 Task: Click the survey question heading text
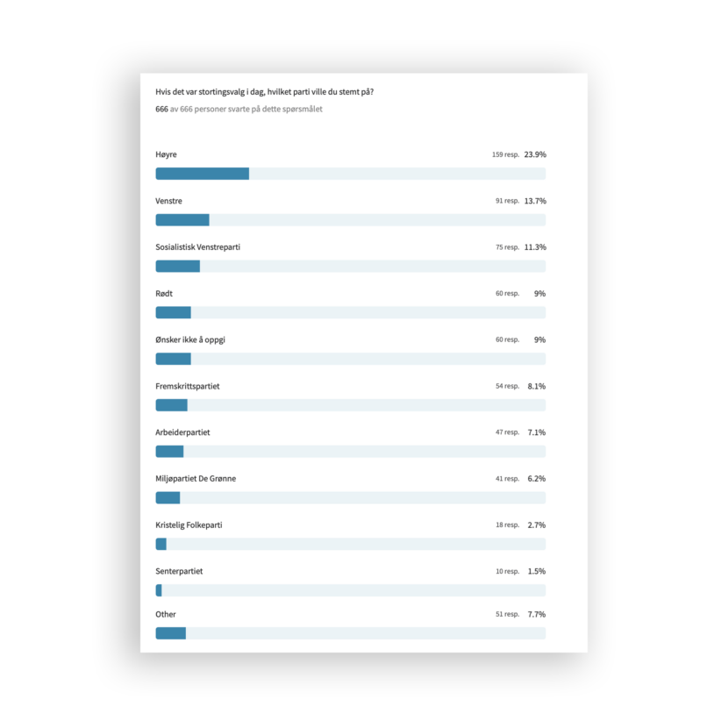pos(269,92)
